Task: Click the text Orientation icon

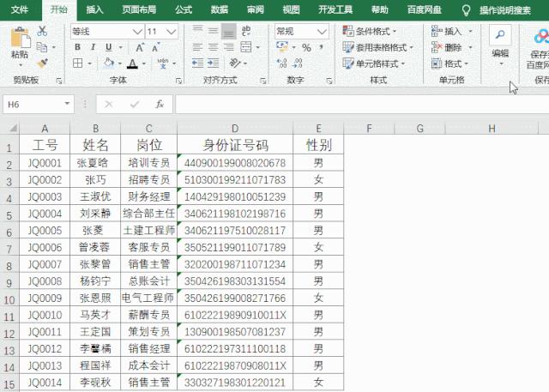Action: pos(234,63)
